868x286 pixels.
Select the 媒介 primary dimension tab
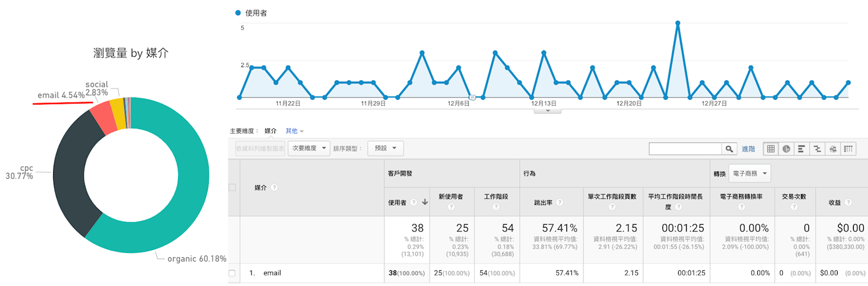point(270,131)
